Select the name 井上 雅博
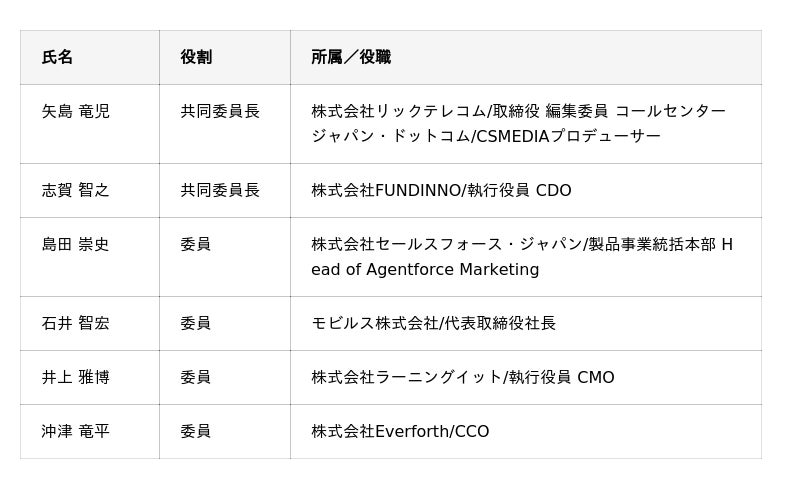 [76, 377]
